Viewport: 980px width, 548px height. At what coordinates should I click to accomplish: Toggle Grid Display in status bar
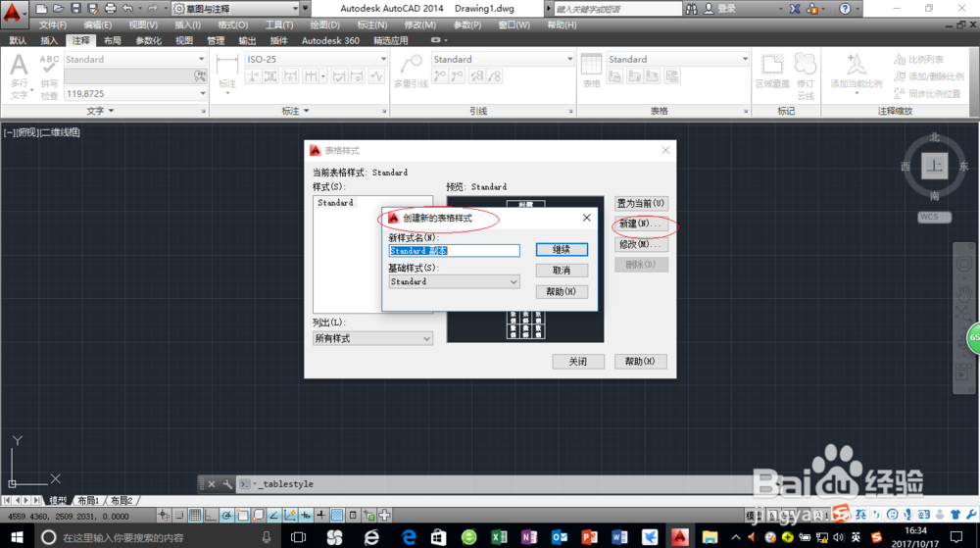(x=195, y=516)
